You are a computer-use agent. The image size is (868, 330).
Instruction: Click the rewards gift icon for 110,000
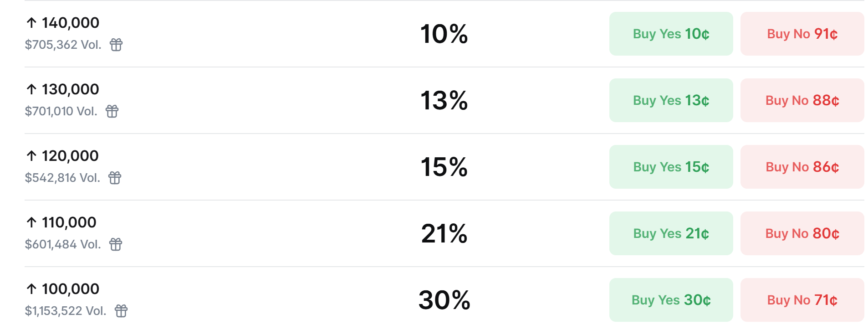[x=116, y=244]
